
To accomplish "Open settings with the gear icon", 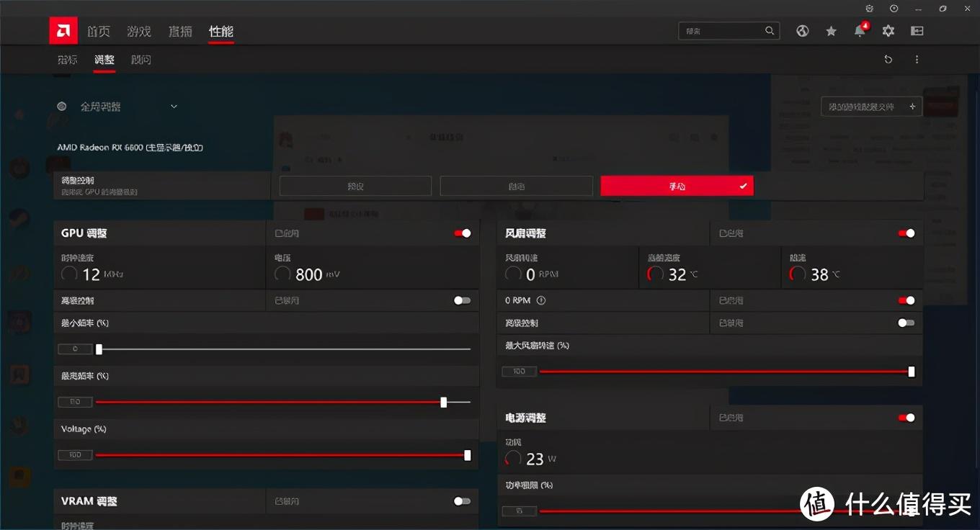I will (x=888, y=31).
